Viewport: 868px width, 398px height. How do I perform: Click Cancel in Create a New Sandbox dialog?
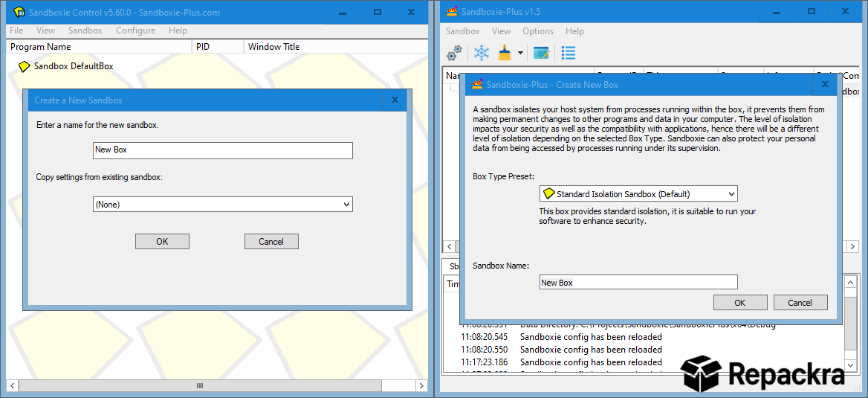point(271,242)
